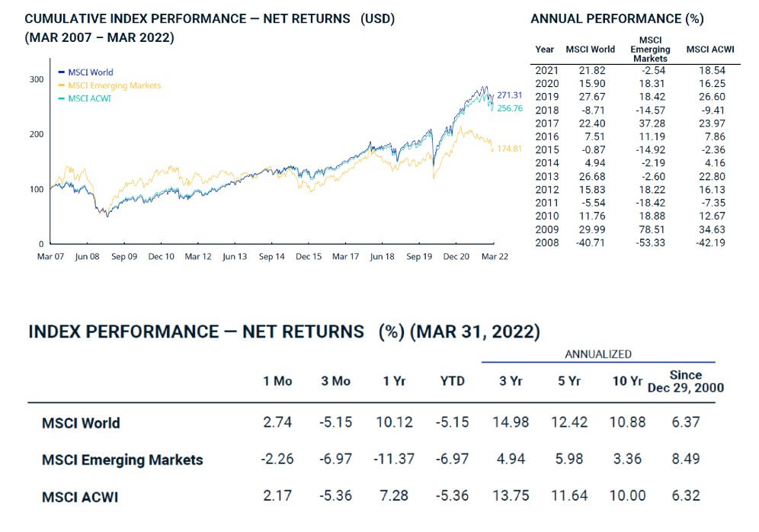Click the MSCI World legend color dash
Image resolution: width=759 pixels, height=532 pixels.
tap(61, 72)
